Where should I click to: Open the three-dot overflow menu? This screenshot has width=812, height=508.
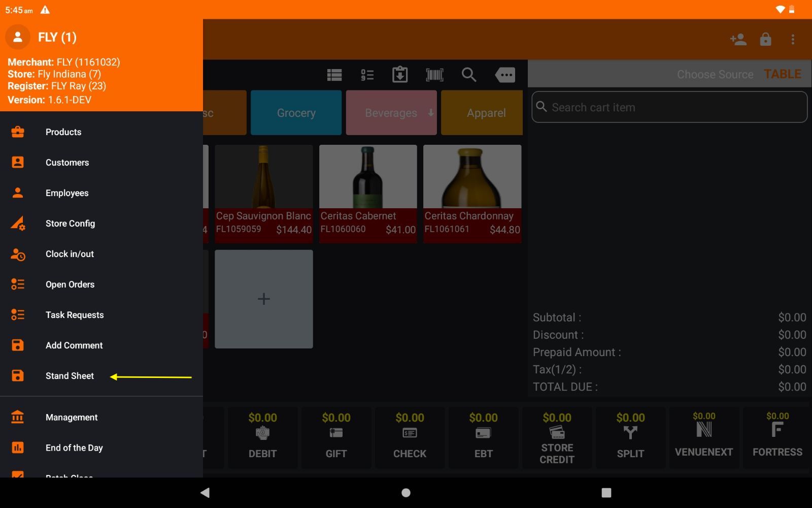(792, 39)
